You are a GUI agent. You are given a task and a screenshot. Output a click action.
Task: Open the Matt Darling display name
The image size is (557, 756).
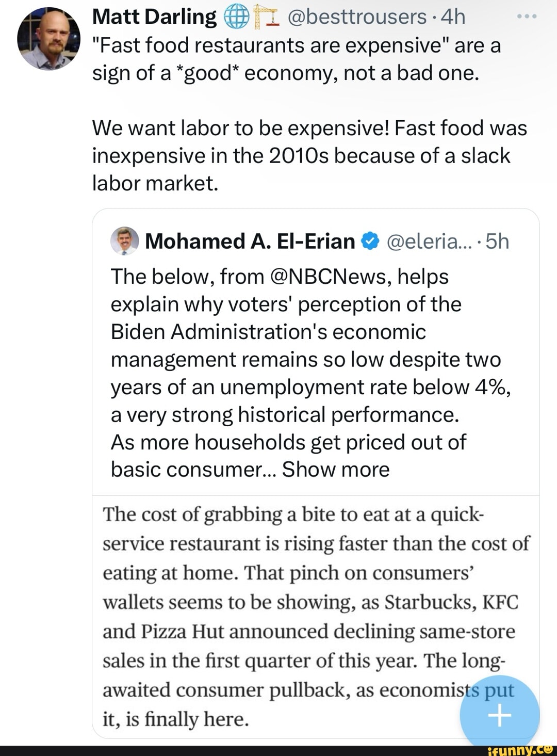154,17
